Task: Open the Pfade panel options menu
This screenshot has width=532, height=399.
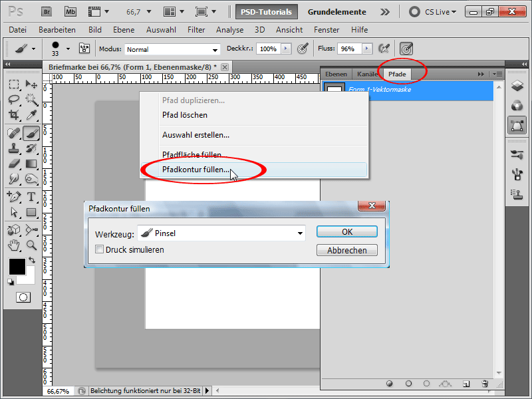Action: point(497,74)
